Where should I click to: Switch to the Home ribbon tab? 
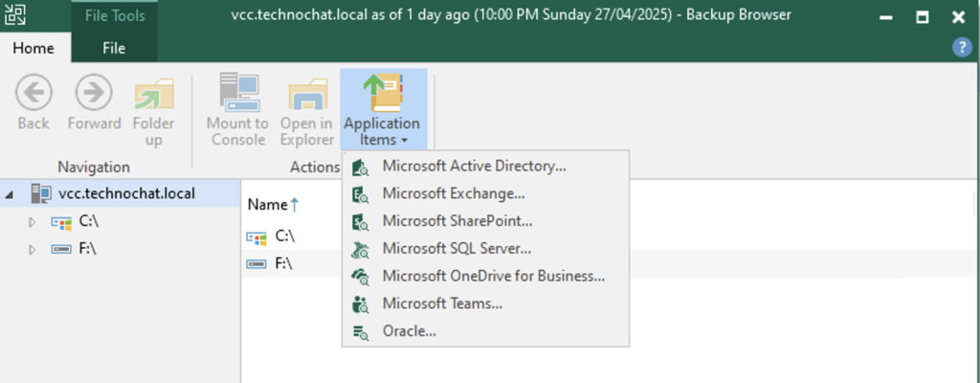pos(33,47)
